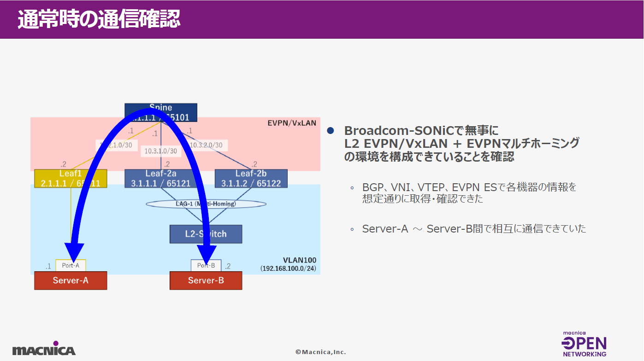Image resolution: width=644 pixels, height=361 pixels.
Task: Click the Port-A label box
Action: click(71, 265)
